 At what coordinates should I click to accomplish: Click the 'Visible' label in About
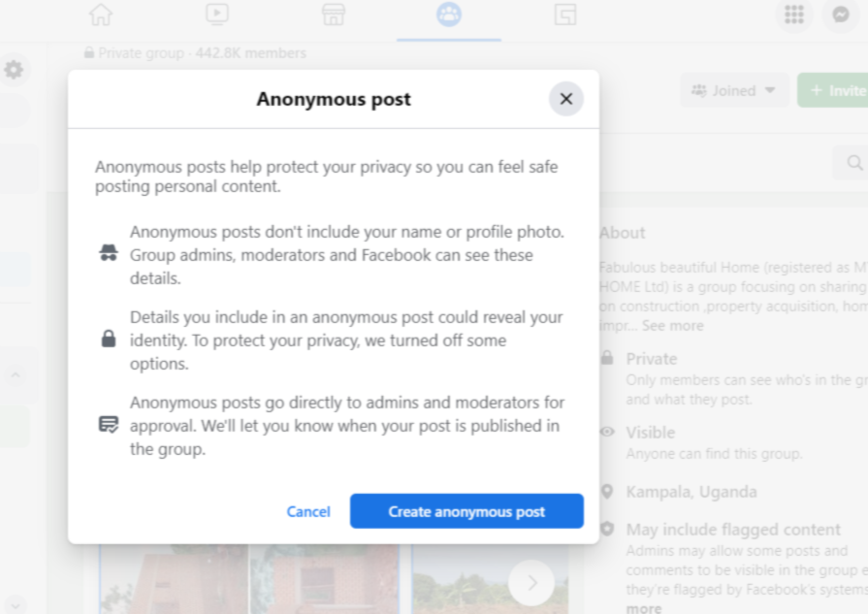point(651,433)
